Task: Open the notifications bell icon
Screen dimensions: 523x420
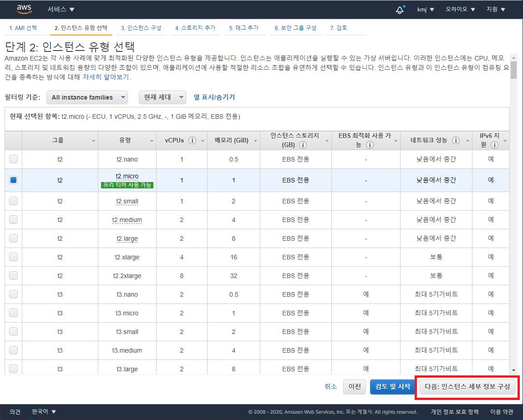Action: [x=400, y=10]
